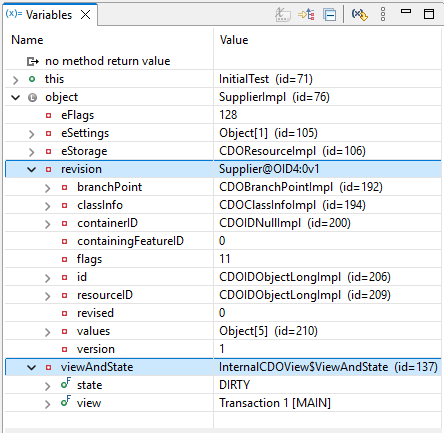444x433 pixels.
Task: Close the Variables tab
Action: pyautogui.click(x=86, y=15)
